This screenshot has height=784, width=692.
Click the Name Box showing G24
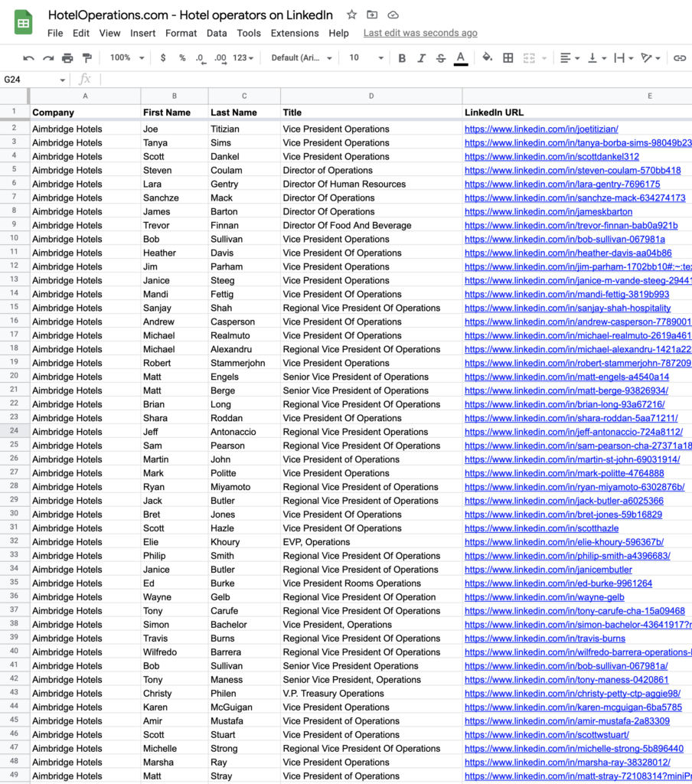(31, 80)
